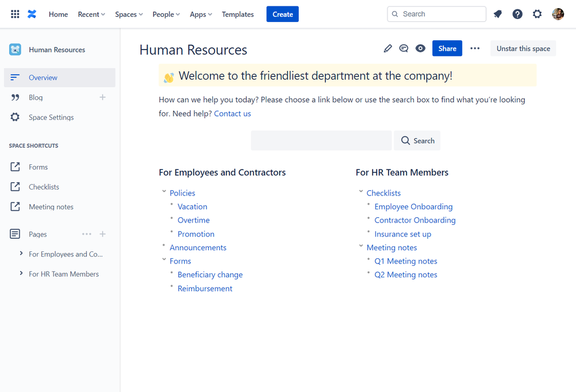Click the Create button

[283, 14]
